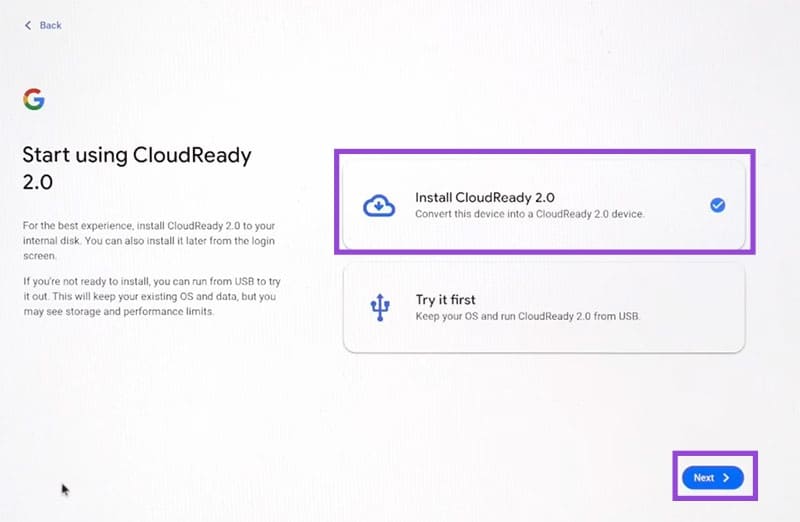
Task: Click the 'If you're not ready to install' paragraph
Action: [x=152, y=296]
